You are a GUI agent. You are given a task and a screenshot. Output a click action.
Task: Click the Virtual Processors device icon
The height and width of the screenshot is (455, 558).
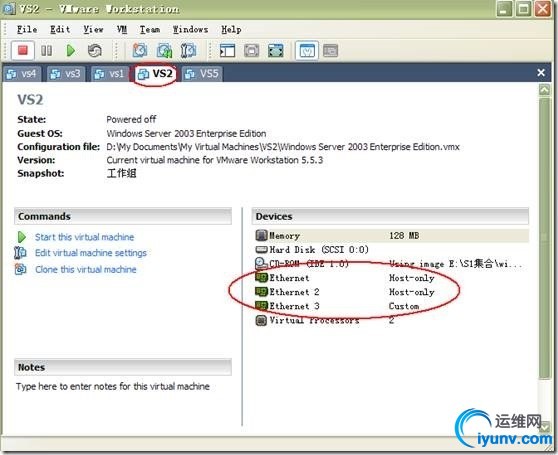pyautogui.click(x=261, y=320)
